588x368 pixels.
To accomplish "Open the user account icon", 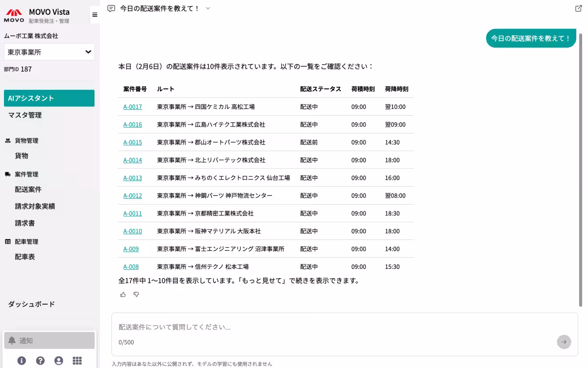I will [x=59, y=360].
